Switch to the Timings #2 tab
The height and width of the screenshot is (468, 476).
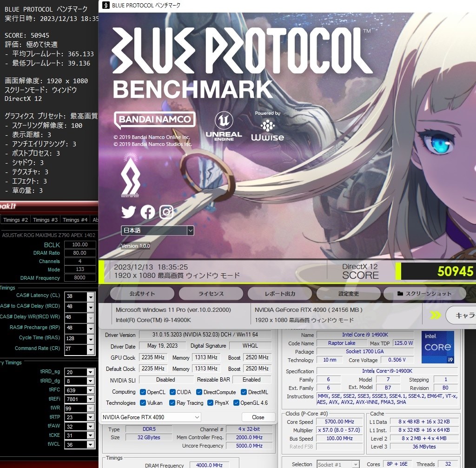[x=15, y=220]
